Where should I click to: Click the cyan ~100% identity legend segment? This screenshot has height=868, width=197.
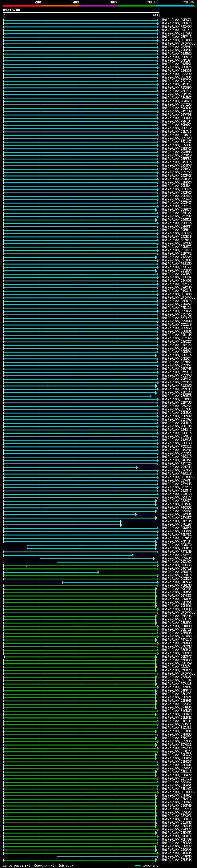175,6
